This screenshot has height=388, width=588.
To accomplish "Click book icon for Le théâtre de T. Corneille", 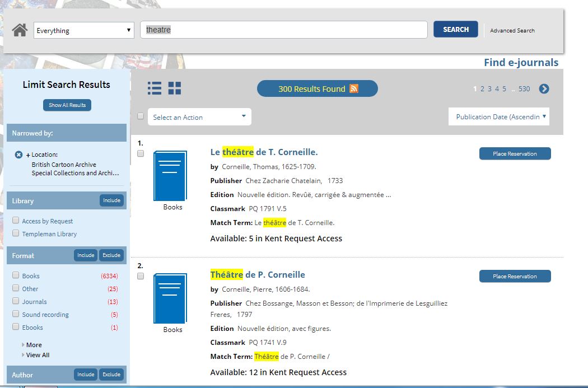I will pyautogui.click(x=170, y=176).
